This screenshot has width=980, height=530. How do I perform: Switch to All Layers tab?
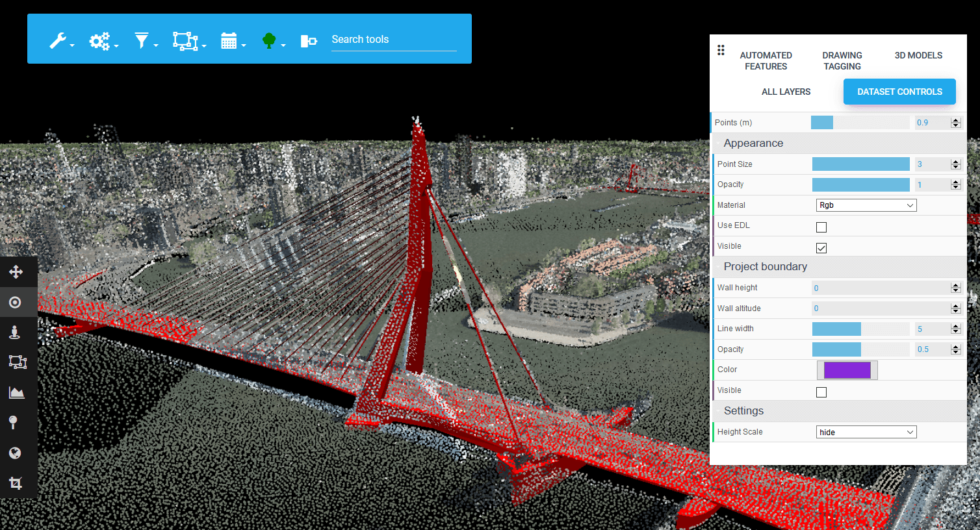tap(786, 92)
